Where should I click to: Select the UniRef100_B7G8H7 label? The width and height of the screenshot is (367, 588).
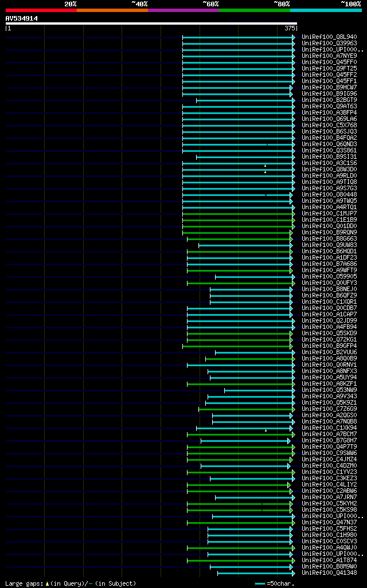tap(330, 441)
